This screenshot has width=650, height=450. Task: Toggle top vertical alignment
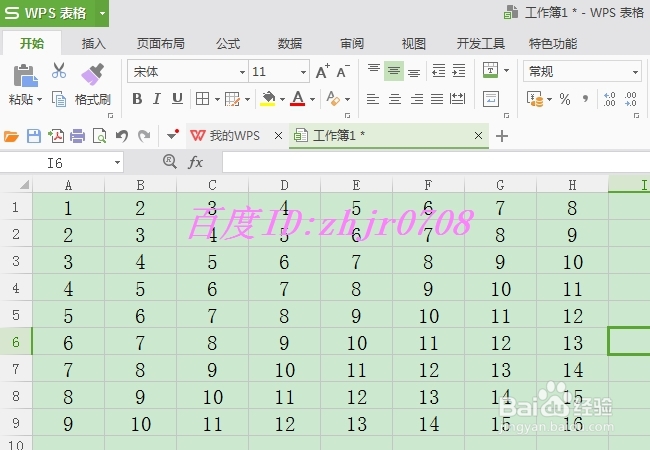[x=374, y=70]
